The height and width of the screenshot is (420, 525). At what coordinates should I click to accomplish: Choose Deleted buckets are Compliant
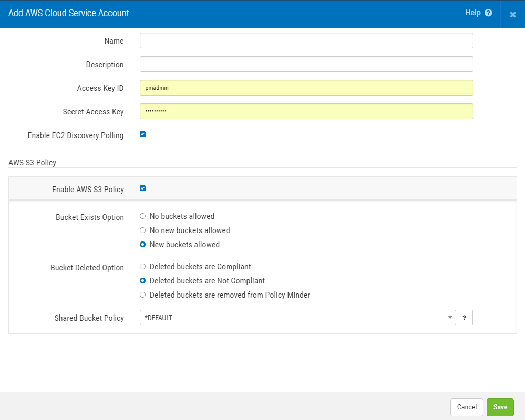point(142,267)
